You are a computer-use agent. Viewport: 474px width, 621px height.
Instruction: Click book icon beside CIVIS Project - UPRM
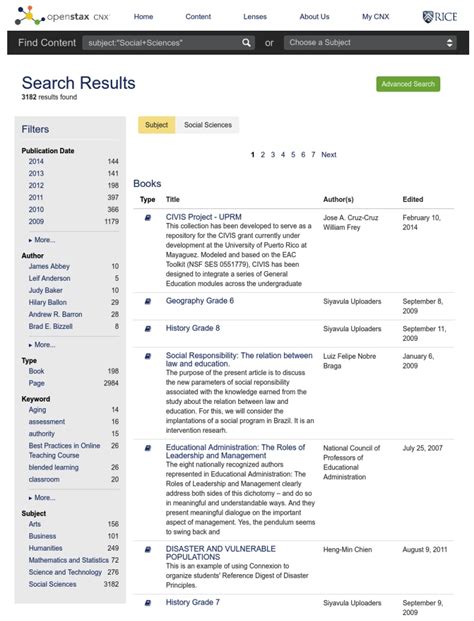(148, 217)
